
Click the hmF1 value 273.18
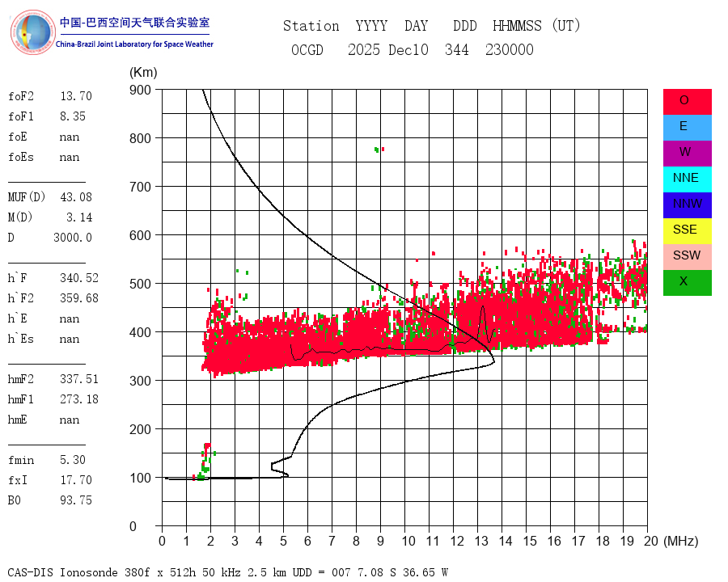coord(79,399)
